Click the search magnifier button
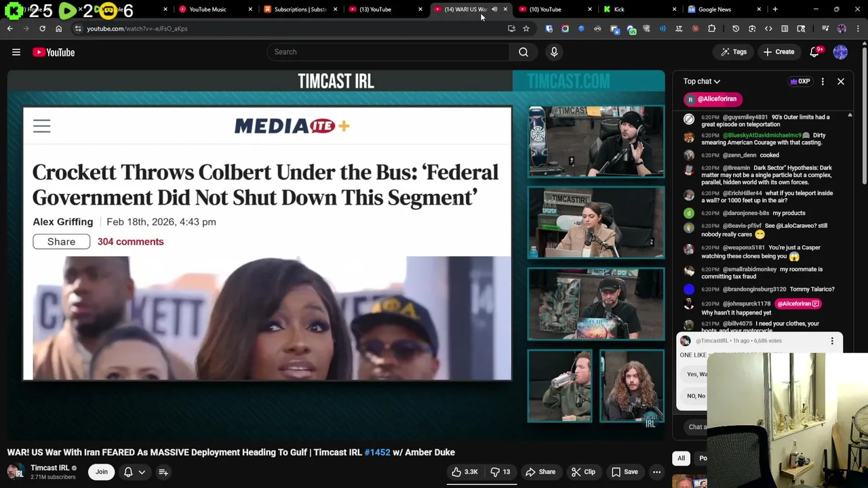 tap(524, 52)
